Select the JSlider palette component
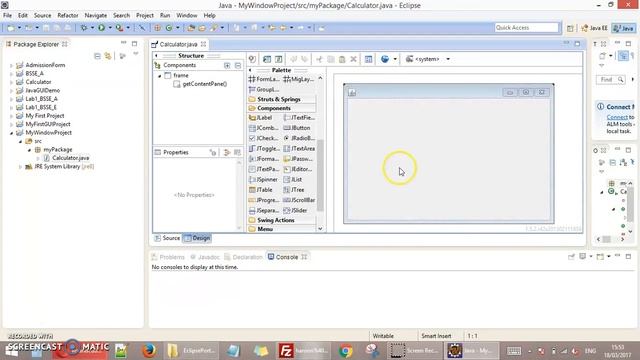Image resolution: width=640 pixels, height=360 pixels. (x=296, y=211)
